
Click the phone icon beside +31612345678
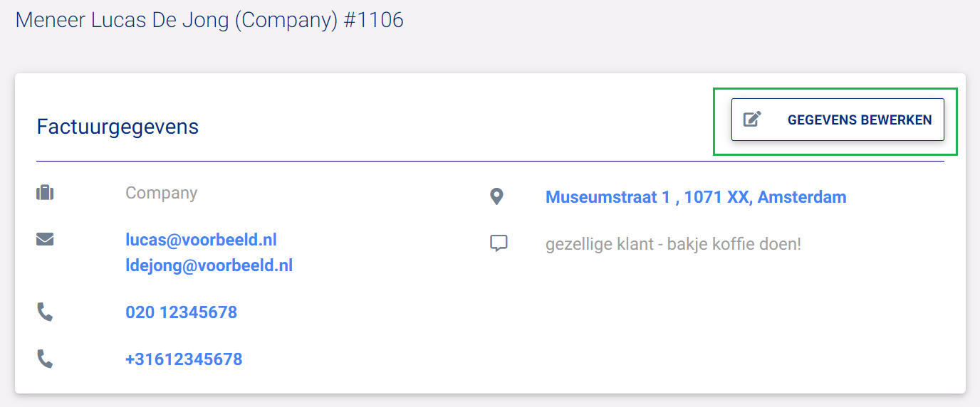coord(45,359)
